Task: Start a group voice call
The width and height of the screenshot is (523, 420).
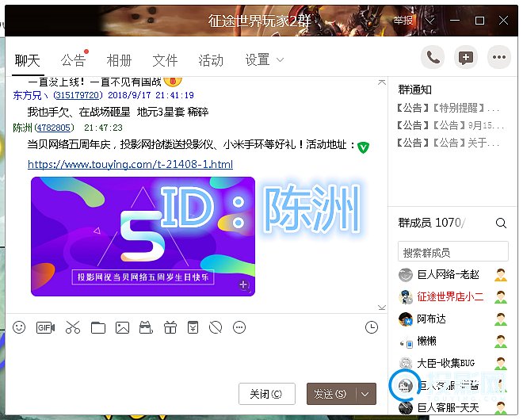Action: click(x=433, y=57)
